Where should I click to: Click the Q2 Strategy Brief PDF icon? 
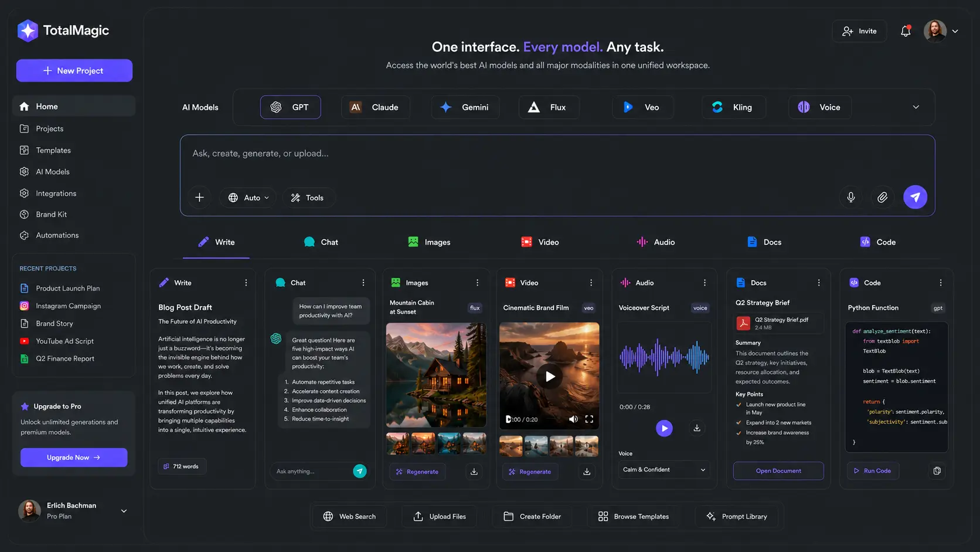pyautogui.click(x=743, y=323)
